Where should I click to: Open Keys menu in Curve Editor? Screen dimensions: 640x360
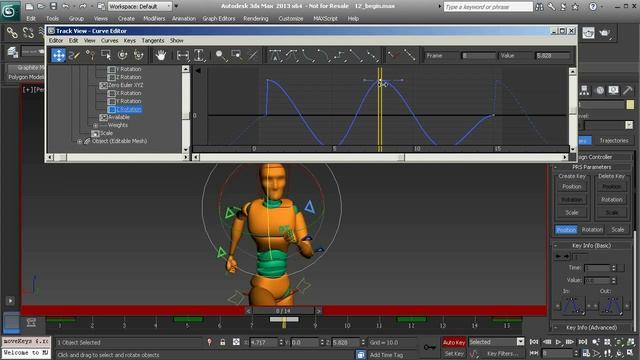pos(129,40)
